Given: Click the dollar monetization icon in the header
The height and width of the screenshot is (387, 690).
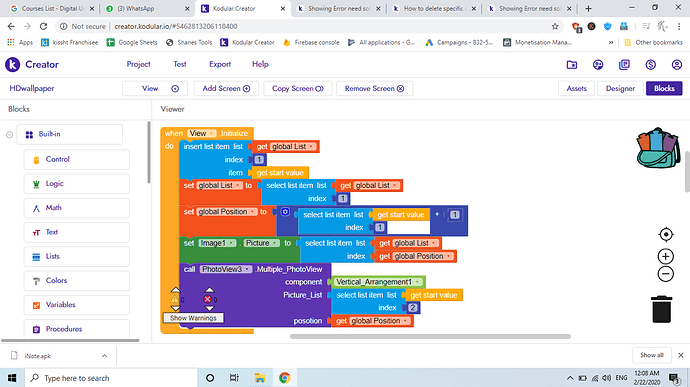Looking at the screenshot, I should pos(650,65).
